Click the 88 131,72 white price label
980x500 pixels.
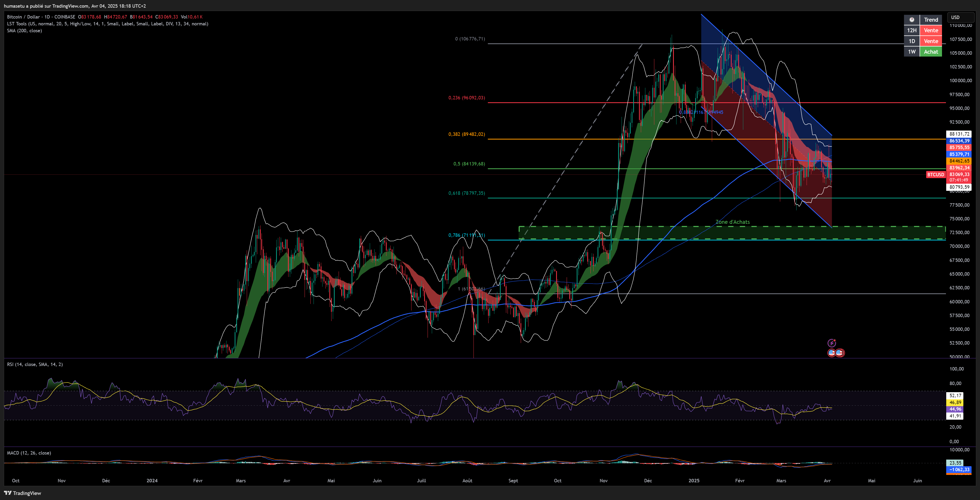pyautogui.click(x=959, y=134)
